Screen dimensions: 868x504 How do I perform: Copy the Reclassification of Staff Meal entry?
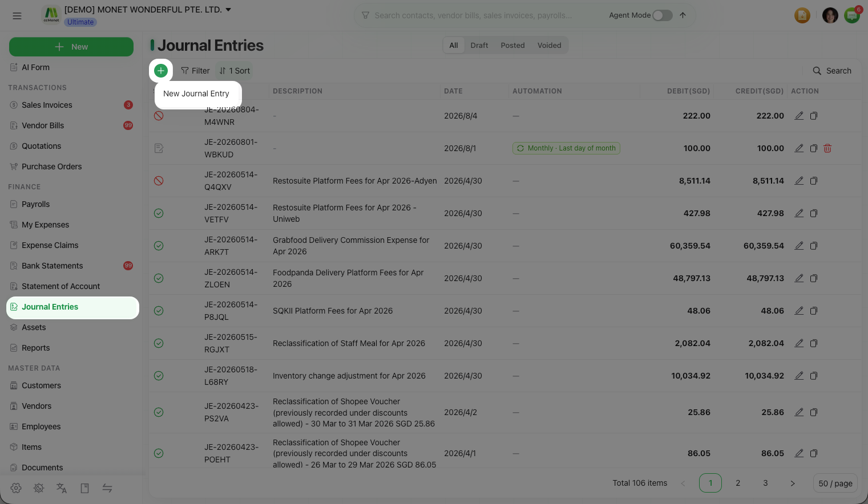point(814,343)
